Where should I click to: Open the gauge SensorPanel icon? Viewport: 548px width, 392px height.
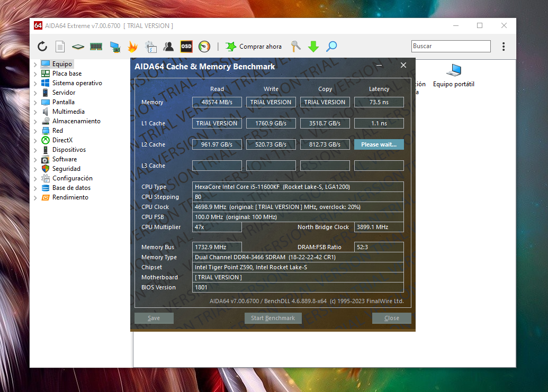pos(204,47)
